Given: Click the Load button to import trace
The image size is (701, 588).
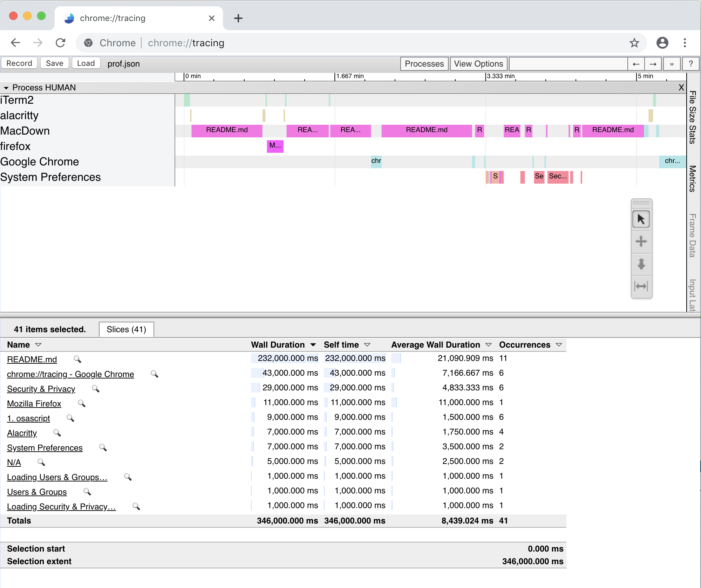Looking at the screenshot, I should click(x=83, y=63).
